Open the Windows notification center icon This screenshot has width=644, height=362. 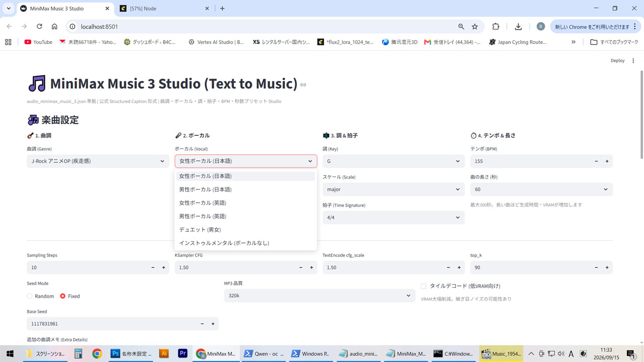631,353
